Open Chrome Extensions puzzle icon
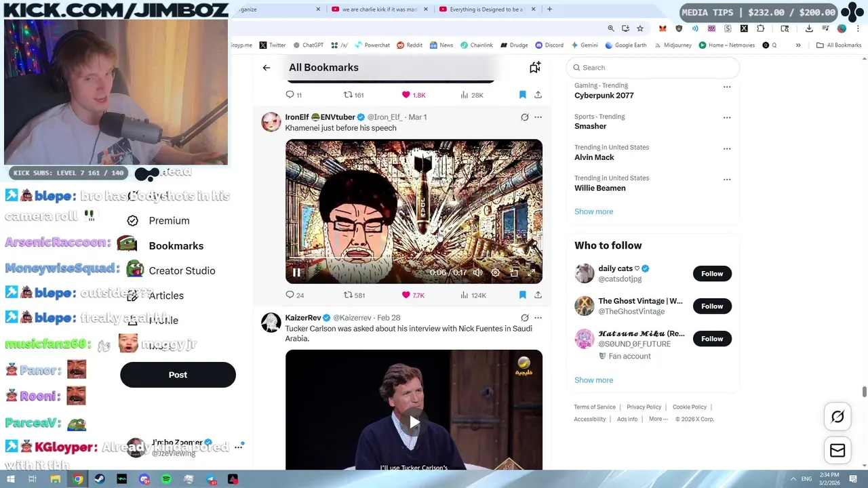This screenshot has width=868, height=488. [760, 28]
